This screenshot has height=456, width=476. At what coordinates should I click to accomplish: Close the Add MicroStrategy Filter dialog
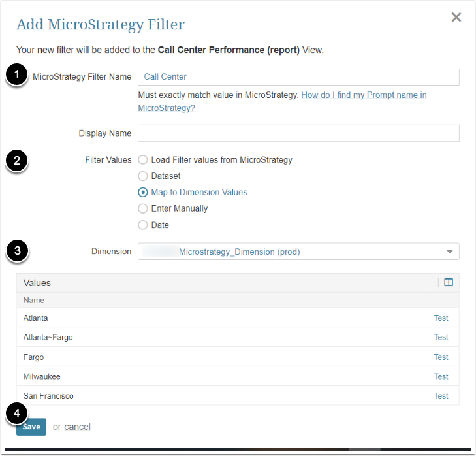[x=456, y=18]
